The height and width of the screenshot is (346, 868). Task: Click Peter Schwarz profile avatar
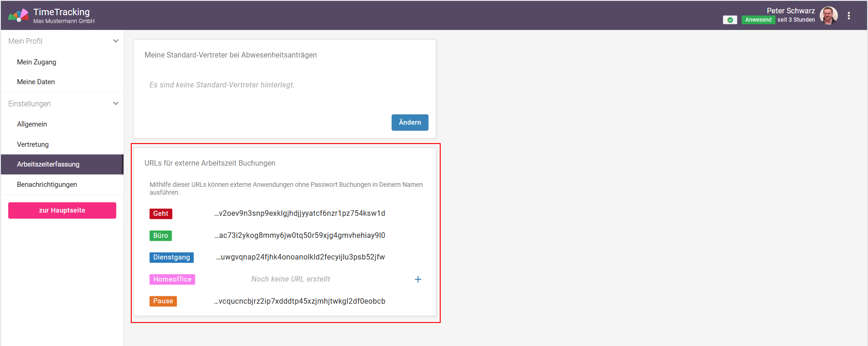point(828,16)
